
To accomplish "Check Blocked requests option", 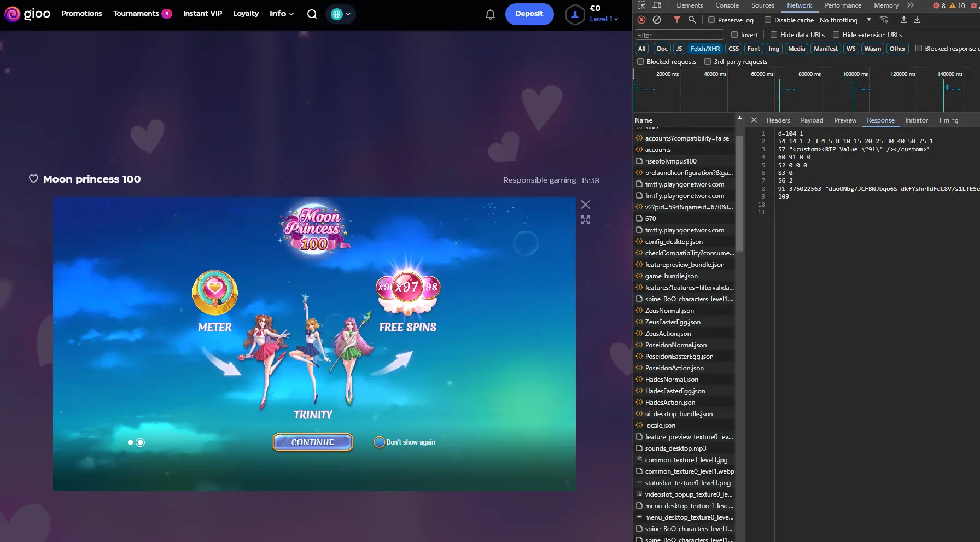I will click(x=640, y=61).
